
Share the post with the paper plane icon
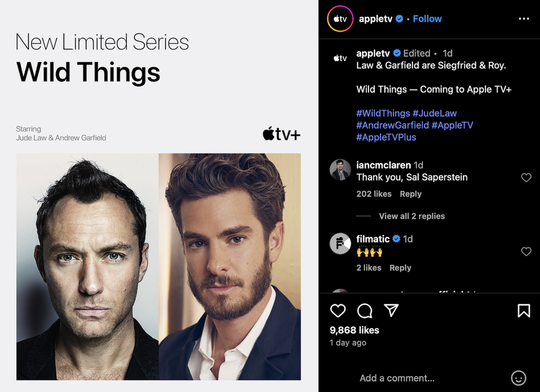tap(391, 310)
